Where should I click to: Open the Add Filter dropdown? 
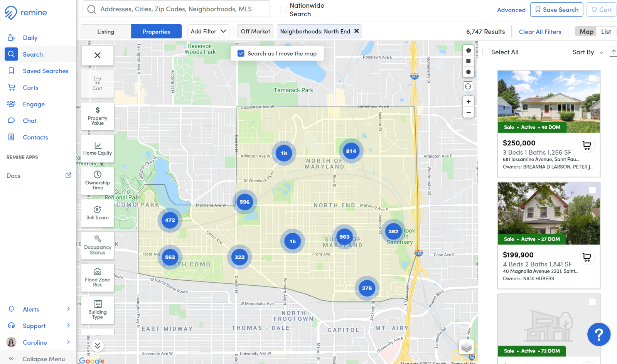point(208,32)
